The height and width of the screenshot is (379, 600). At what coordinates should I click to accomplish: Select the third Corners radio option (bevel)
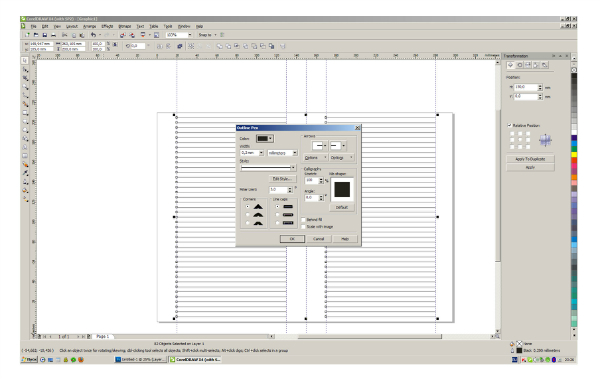pyautogui.click(x=248, y=223)
